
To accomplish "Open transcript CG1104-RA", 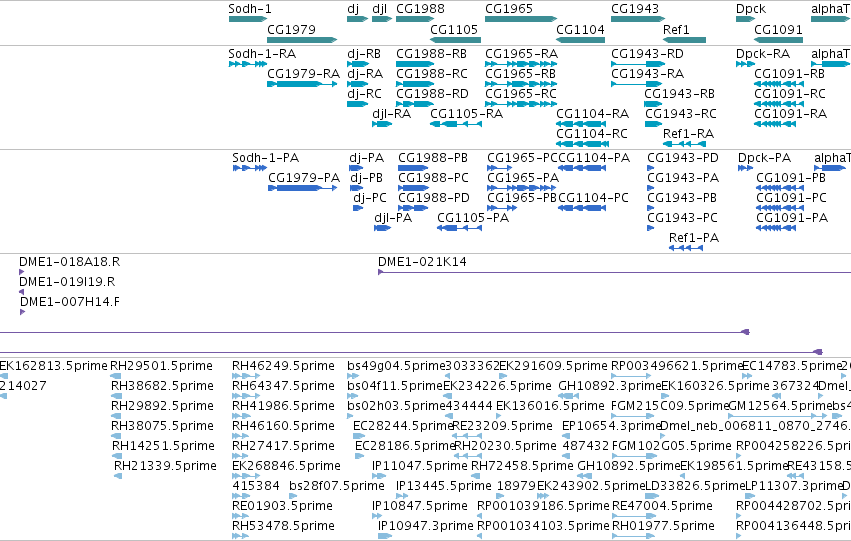I will click(x=593, y=114).
